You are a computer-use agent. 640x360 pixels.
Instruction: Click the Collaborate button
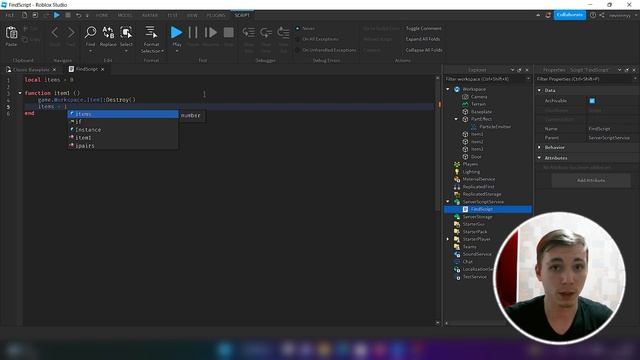click(x=569, y=15)
